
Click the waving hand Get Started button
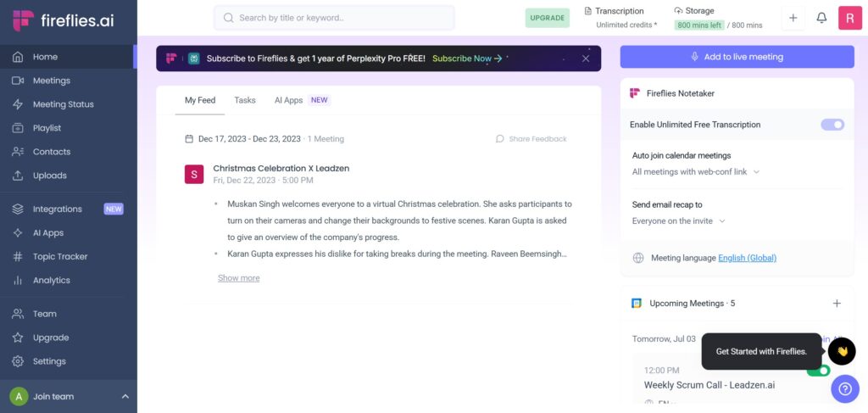(x=842, y=351)
